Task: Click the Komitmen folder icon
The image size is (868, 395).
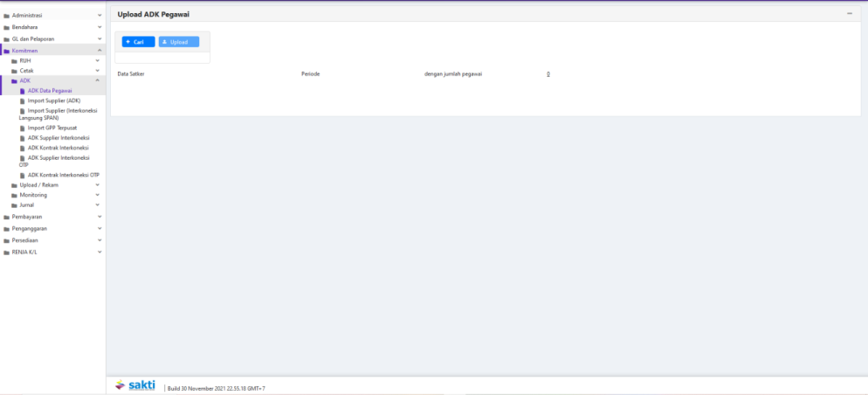Action: (7, 51)
